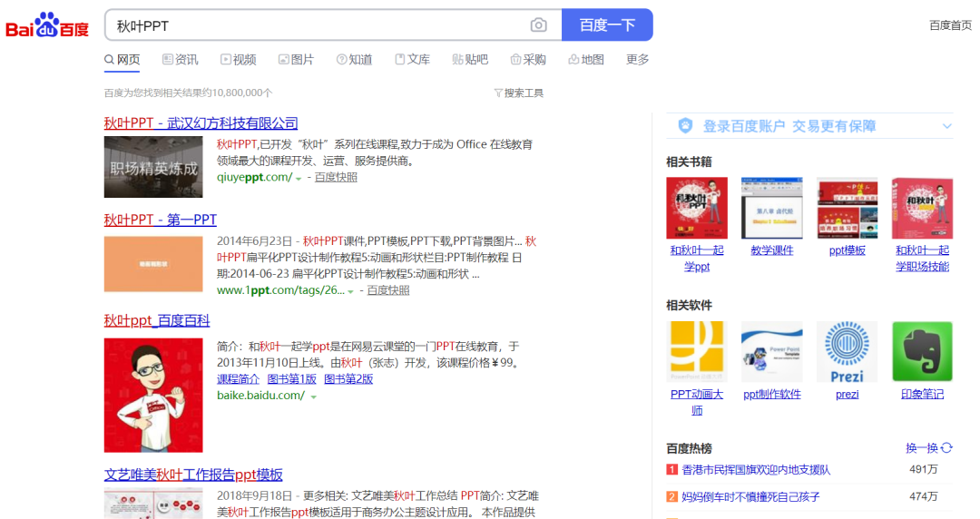Switch to 图片 tab
Screen dimensions: 980x519
(296, 59)
